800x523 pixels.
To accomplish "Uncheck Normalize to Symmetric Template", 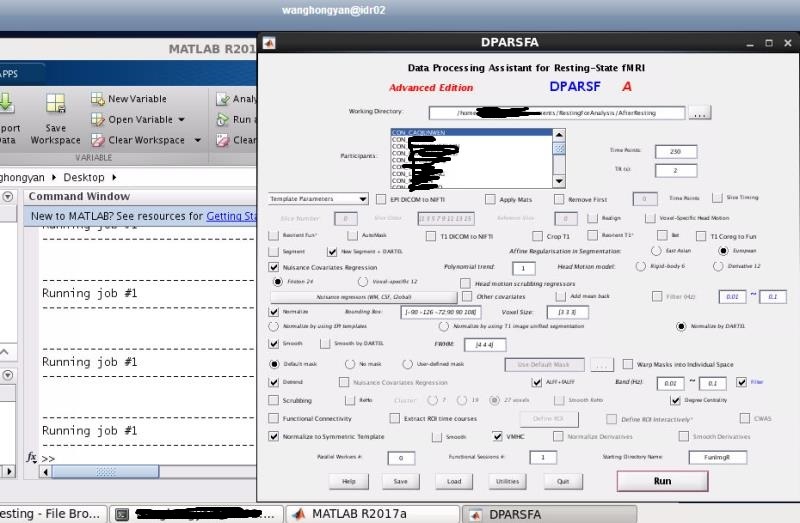I will tap(273, 436).
